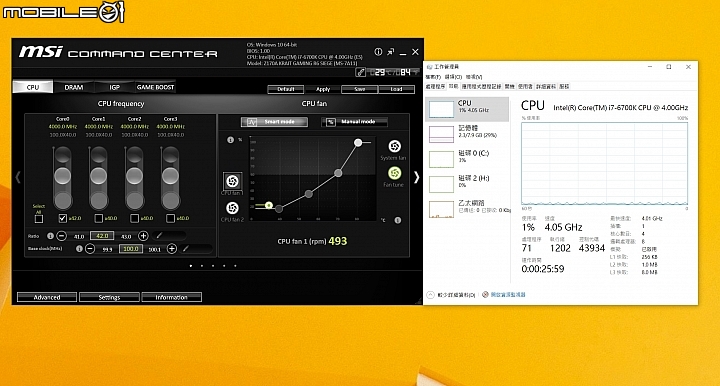Image resolution: width=720 pixels, height=386 pixels.
Task: Click fewer details arrow icon in Task Manager
Action: (430, 295)
